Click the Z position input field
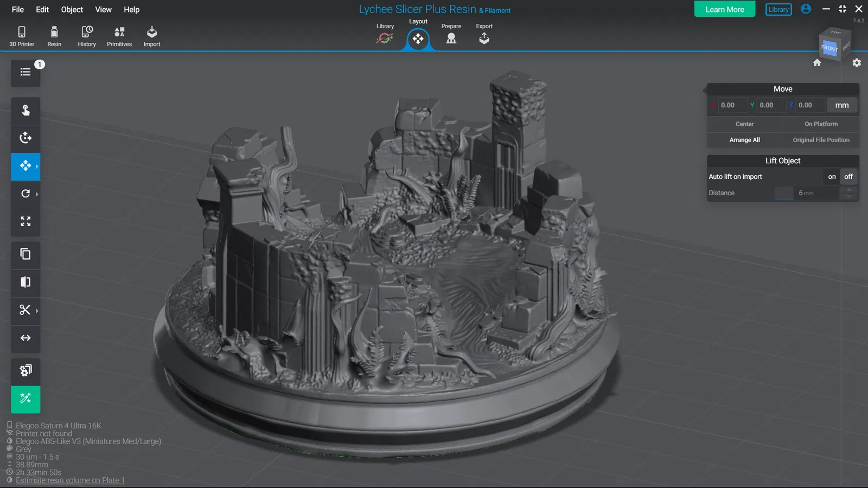 tap(809, 105)
